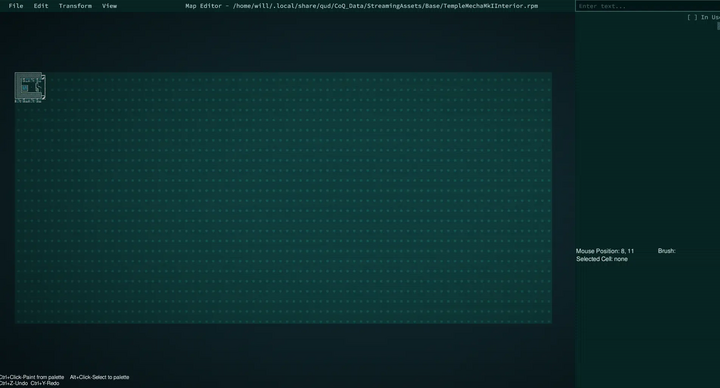The image size is (720, 388).
Task: Click the 'Selected Cell: none' label
Action: click(x=602, y=259)
